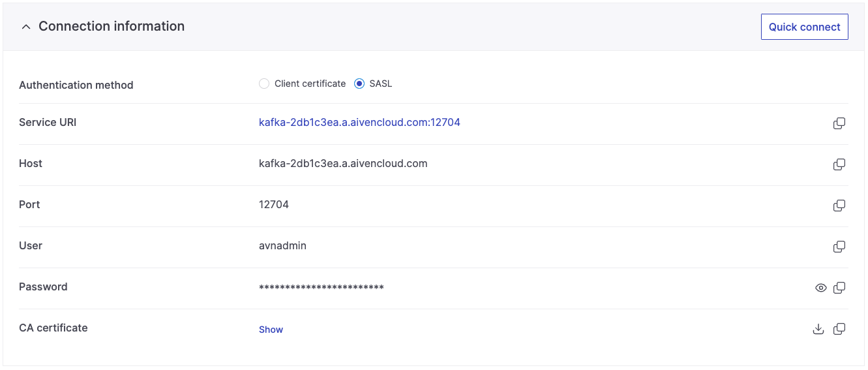Select SASL authentication method

(359, 84)
